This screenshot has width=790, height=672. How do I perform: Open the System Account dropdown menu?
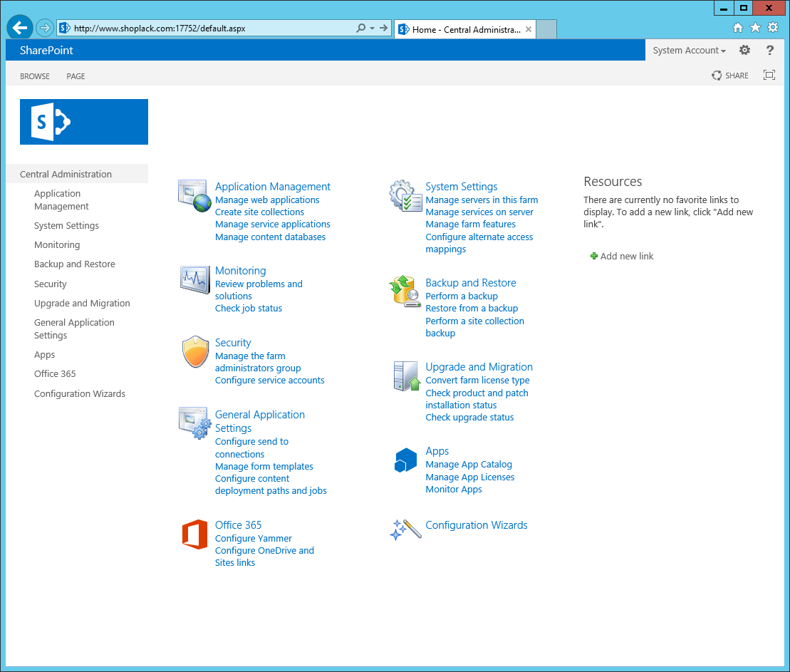(690, 51)
